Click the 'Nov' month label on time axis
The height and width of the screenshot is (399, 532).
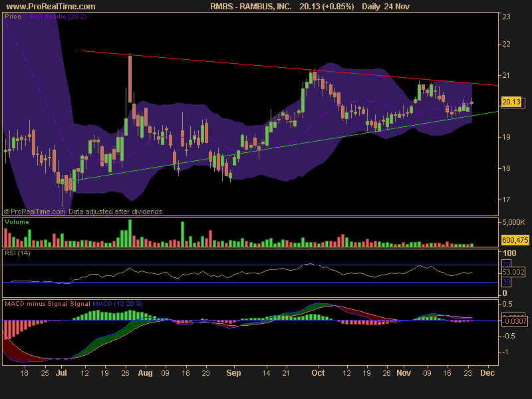(404, 373)
